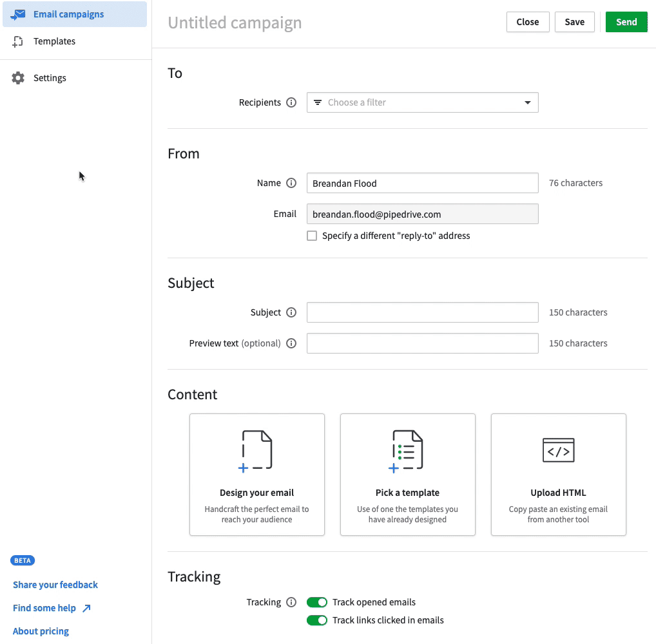
Task: Disable Track links clicked in emails
Action: click(x=317, y=620)
